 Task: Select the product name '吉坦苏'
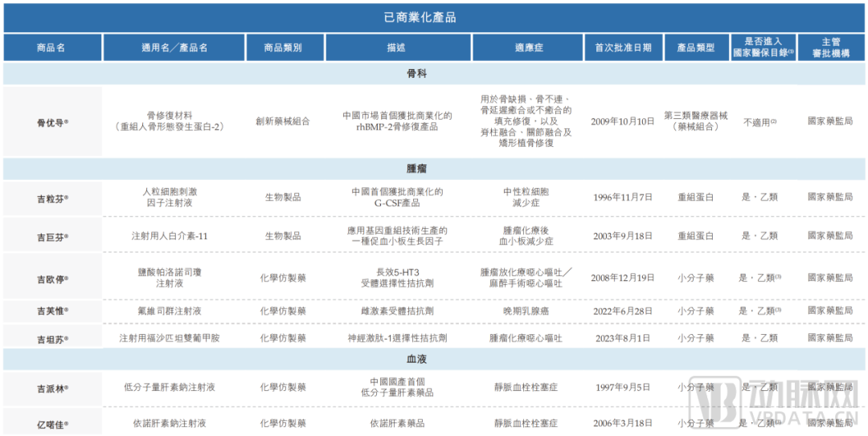tap(52, 339)
